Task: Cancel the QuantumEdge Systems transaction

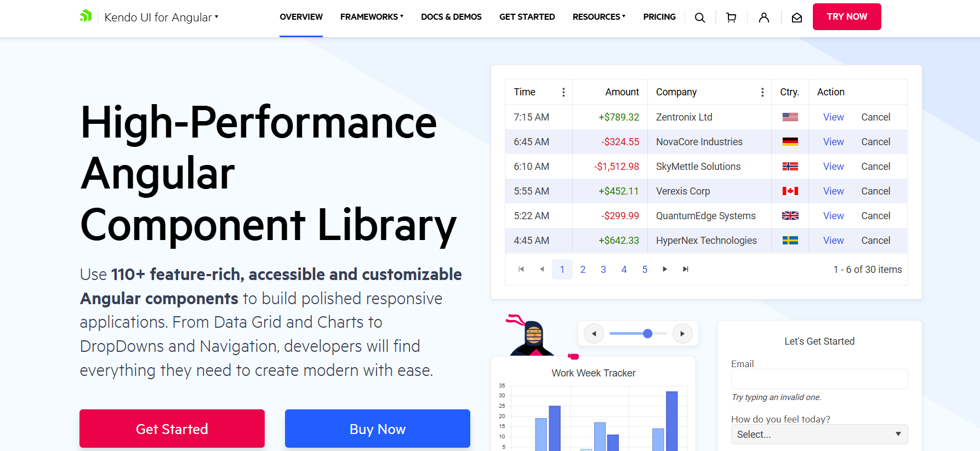Action: pyautogui.click(x=876, y=216)
